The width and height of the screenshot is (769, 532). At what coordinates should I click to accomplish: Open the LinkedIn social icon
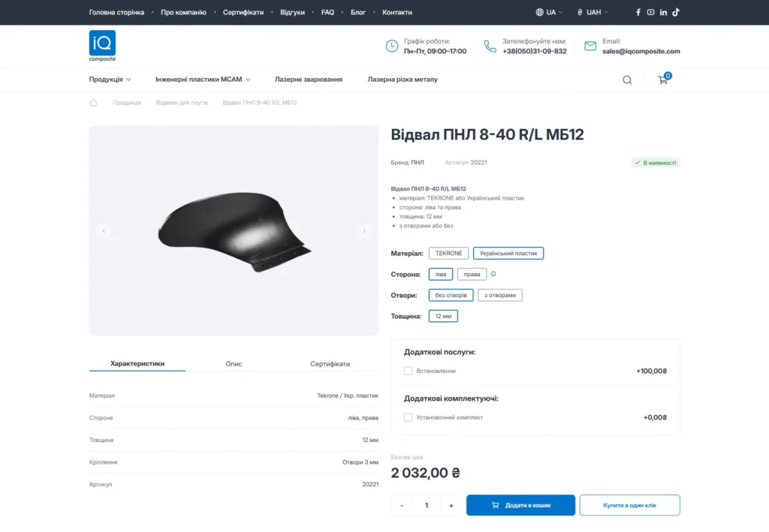point(663,12)
